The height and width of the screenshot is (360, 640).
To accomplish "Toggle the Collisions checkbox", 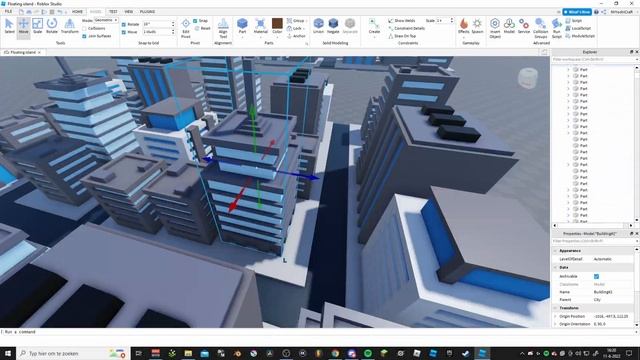I will [84, 28].
